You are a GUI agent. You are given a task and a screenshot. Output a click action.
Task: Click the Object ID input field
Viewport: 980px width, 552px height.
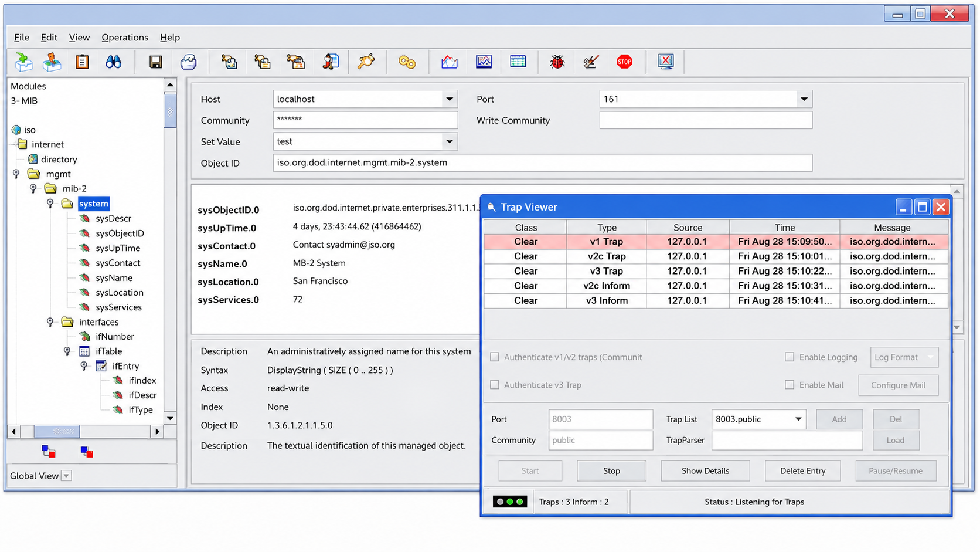coord(542,163)
